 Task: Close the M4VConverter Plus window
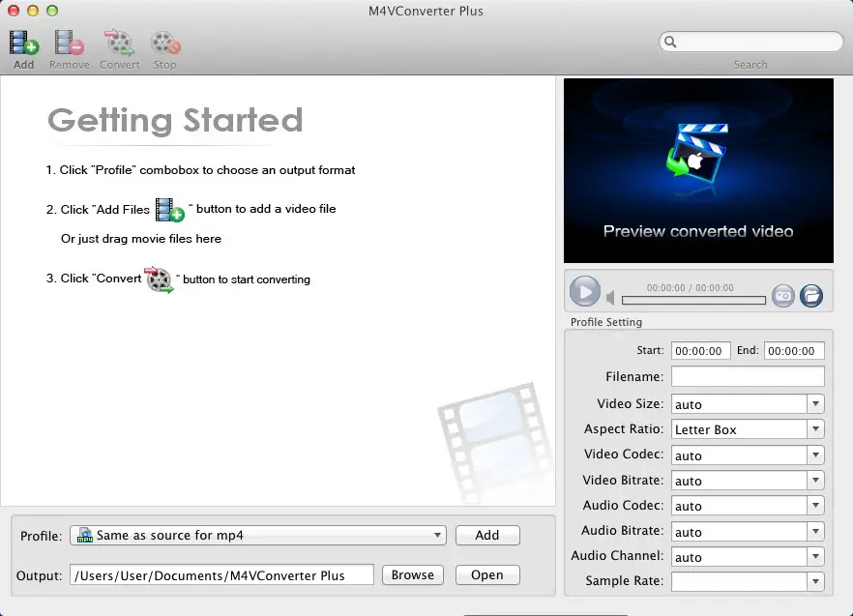click(14, 11)
